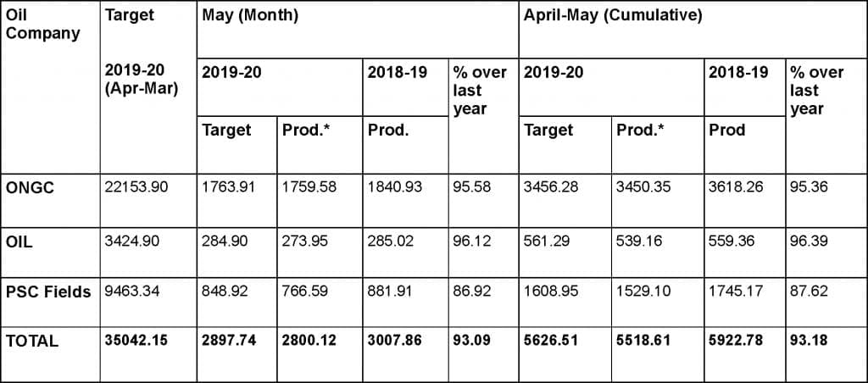Select the cumulative total percentage 93.18
Viewport: 868px width, 383px height.
click(810, 341)
